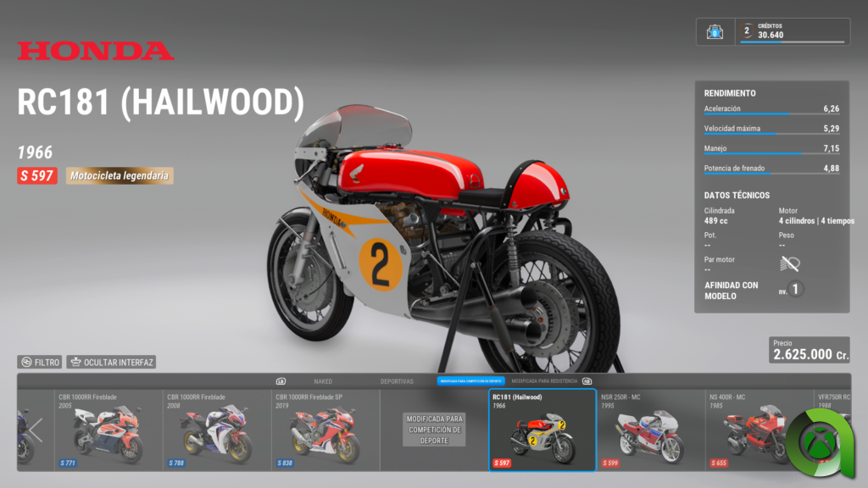The width and height of the screenshot is (868, 488).
Task: Choose the NSR 250R - MC bike
Action: [650, 430]
